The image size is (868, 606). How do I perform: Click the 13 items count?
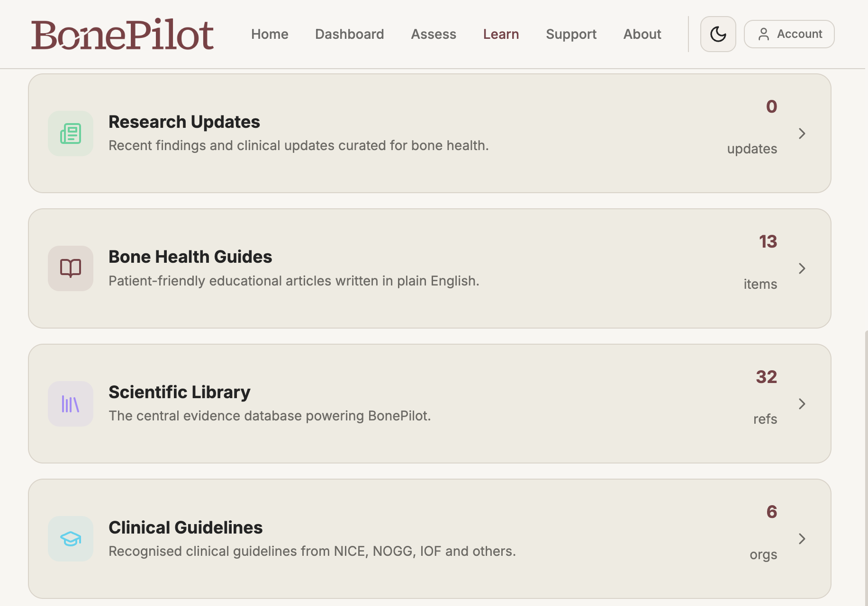click(760, 263)
